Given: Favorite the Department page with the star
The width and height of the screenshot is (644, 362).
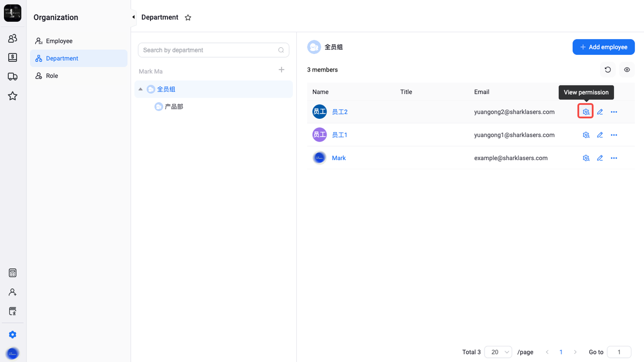Looking at the screenshot, I should pos(188,18).
